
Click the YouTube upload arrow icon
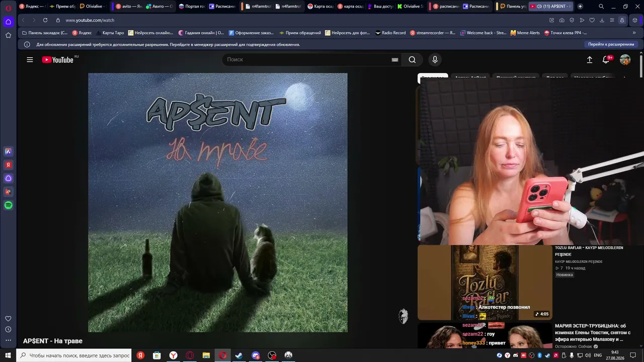click(x=590, y=60)
